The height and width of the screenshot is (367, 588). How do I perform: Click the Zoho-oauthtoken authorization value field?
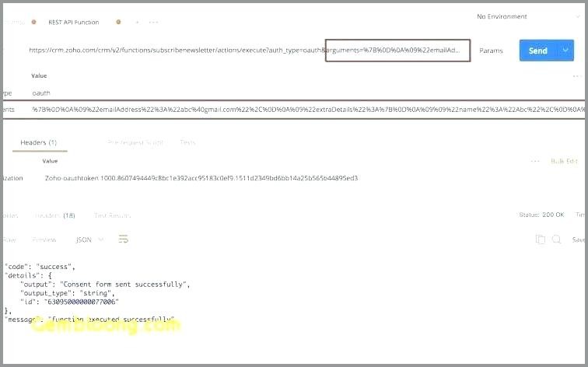201,178
